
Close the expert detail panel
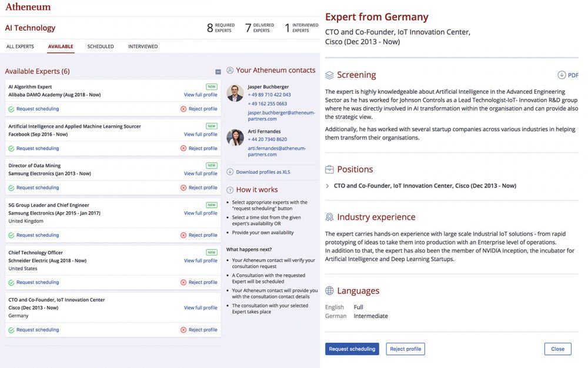(557, 349)
